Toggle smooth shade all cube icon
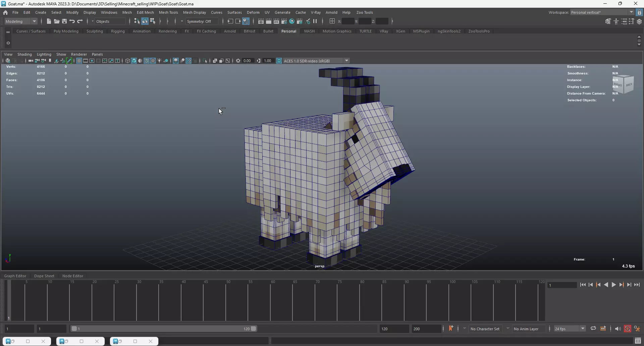This screenshot has height=346, width=644. coord(134,61)
